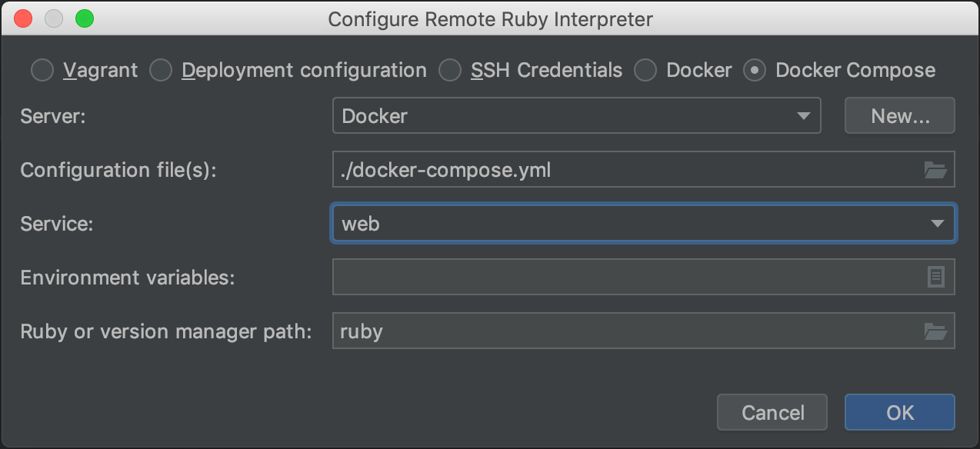Browse for the Ruby version manager path
980x449 pixels.
[935, 331]
